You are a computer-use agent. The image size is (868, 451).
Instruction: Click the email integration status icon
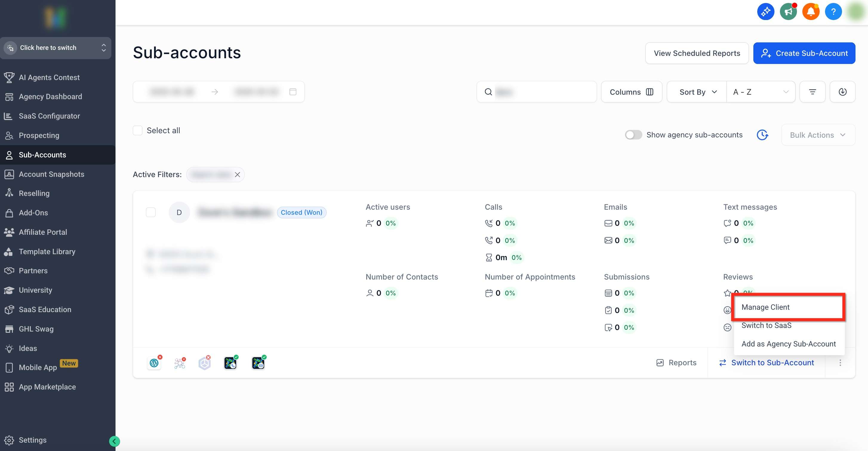(x=258, y=363)
